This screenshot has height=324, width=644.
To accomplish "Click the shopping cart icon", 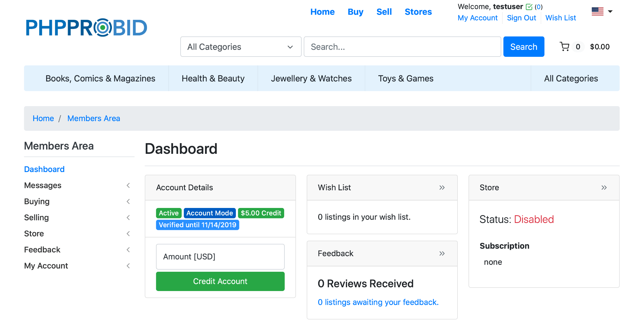I will point(565,47).
